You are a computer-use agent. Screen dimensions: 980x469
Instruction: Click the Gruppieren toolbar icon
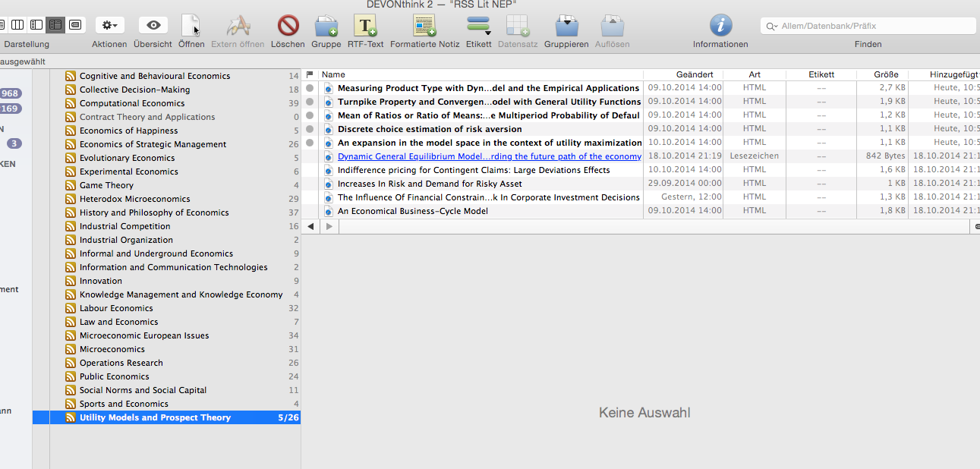[566, 27]
